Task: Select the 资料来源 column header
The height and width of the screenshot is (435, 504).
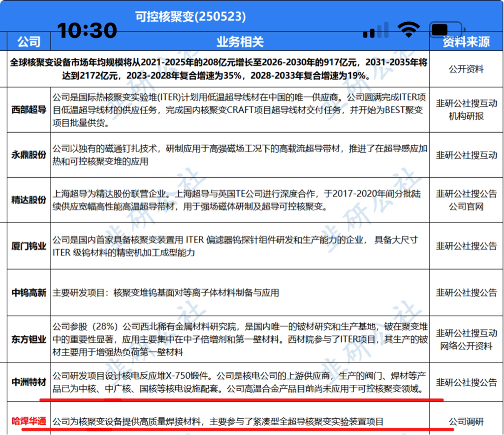Action: point(466,42)
